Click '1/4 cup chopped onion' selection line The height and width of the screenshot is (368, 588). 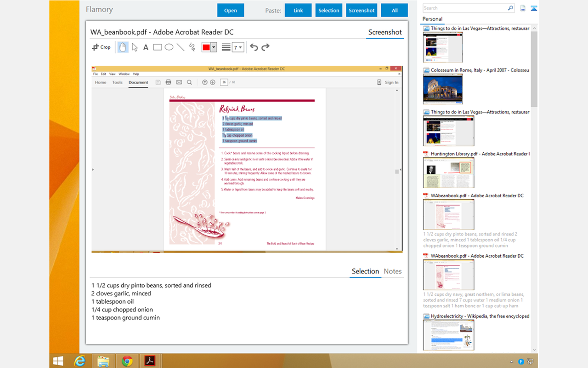coord(122,310)
